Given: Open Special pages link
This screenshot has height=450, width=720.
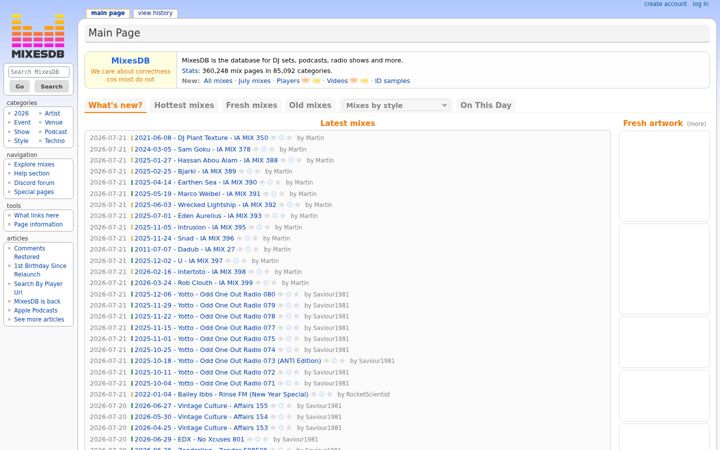Looking at the screenshot, I should (34, 192).
